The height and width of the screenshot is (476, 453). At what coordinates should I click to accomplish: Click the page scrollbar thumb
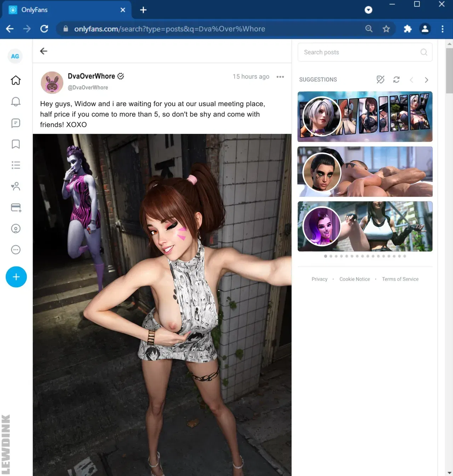449,71
